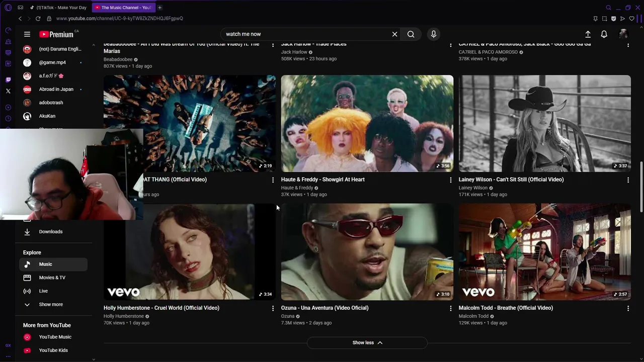Click the Lainey Wilson channel name
The height and width of the screenshot is (362, 644).
pyautogui.click(x=472, y=188)
